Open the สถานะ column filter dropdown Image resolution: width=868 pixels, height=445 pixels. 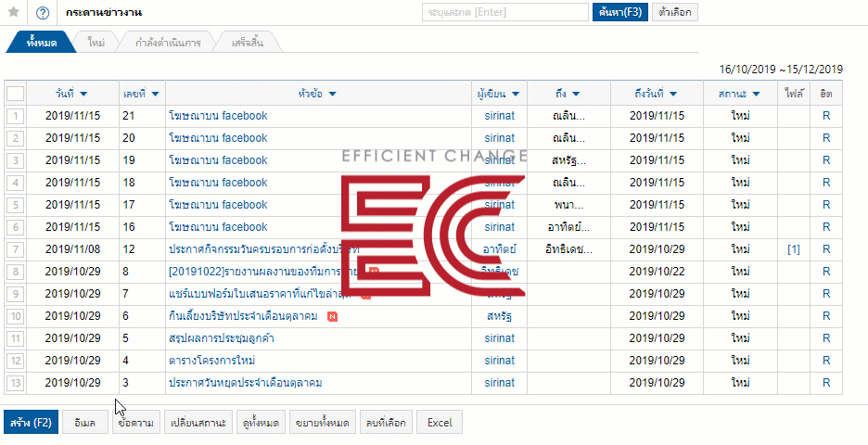pyautogui.click(x=756, y=94)
